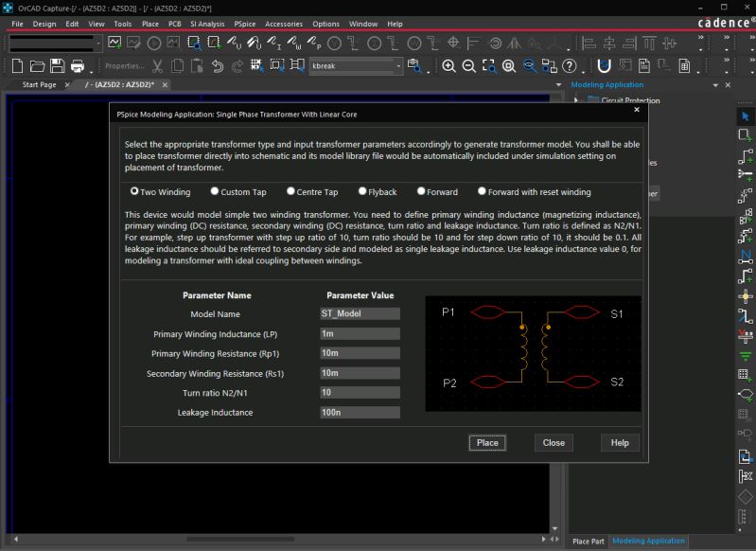Image resolution: width=756 pixels, height=551 pixels.
Task: Click the Voltage Level marker icon
Action: click(235, 43)
